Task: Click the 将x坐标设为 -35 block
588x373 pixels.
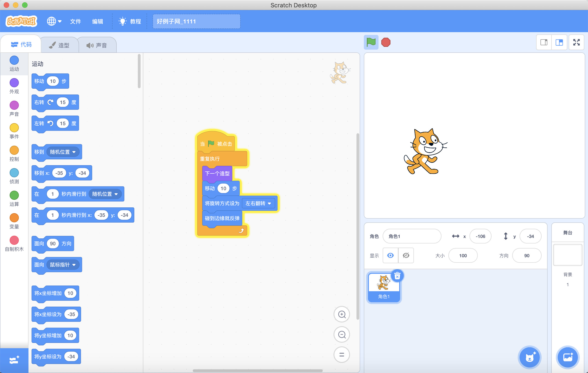Action: point(56,314)
